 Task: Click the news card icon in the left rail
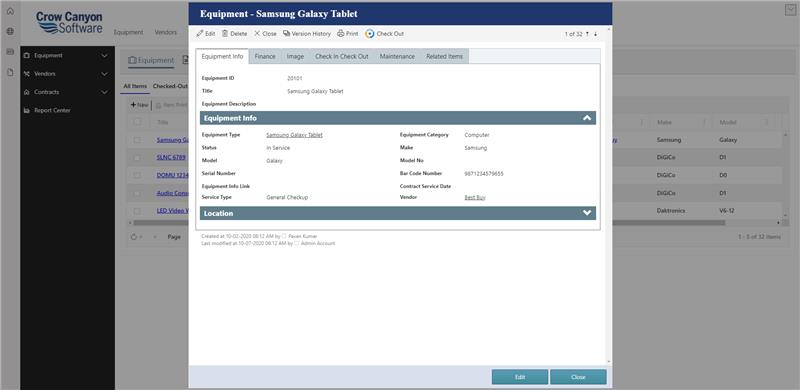click(x=10, y=52)
